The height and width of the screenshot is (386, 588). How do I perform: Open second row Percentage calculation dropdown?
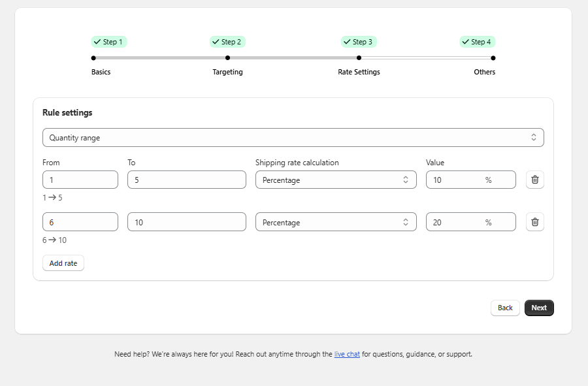coord(335,222)
